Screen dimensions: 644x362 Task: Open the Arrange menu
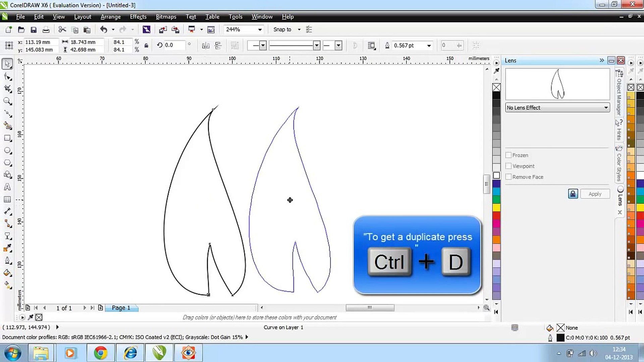coord(110,17)
